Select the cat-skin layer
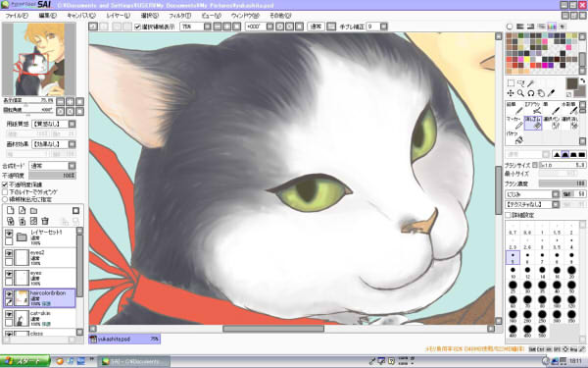This screenshot has width=588, height=368. tap(39, 318)
